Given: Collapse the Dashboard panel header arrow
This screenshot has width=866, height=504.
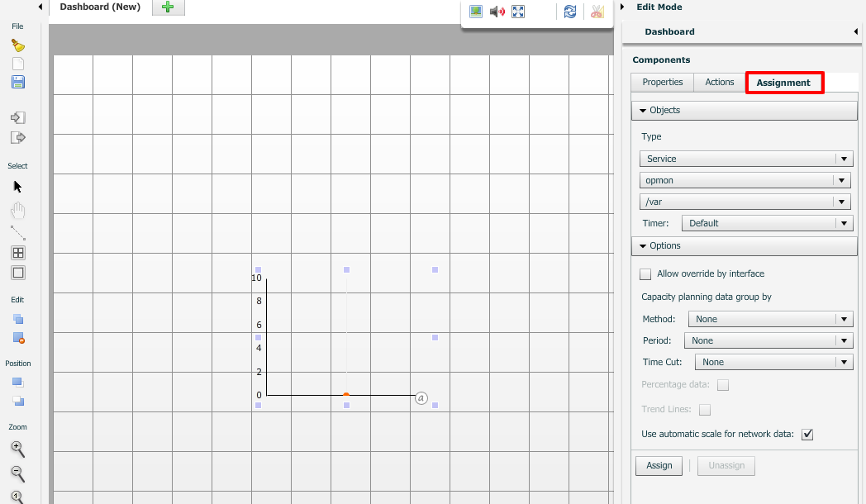Looking at the screenshot, I should point(855,31).
